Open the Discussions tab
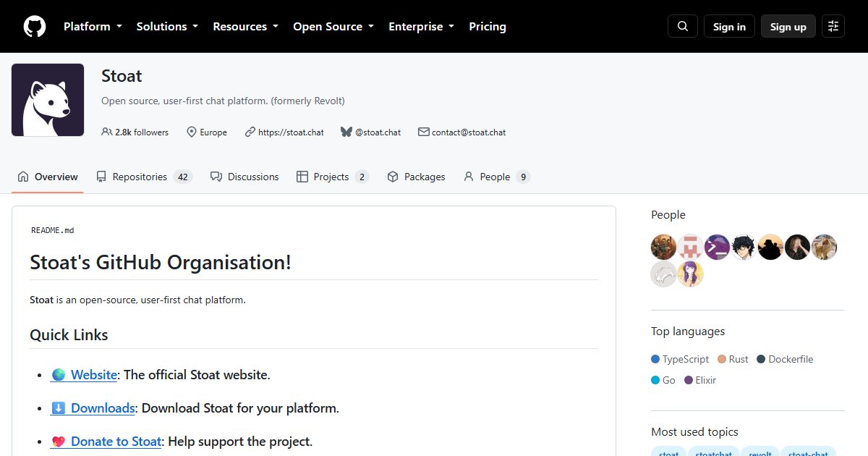The image size is (868, 456). (244, 177)
